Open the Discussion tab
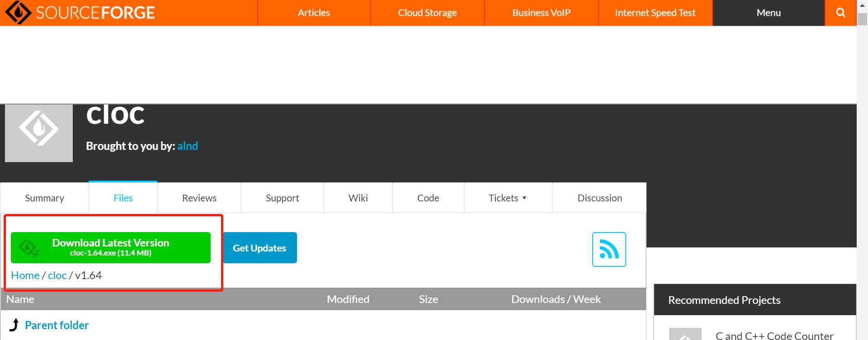 599,198
